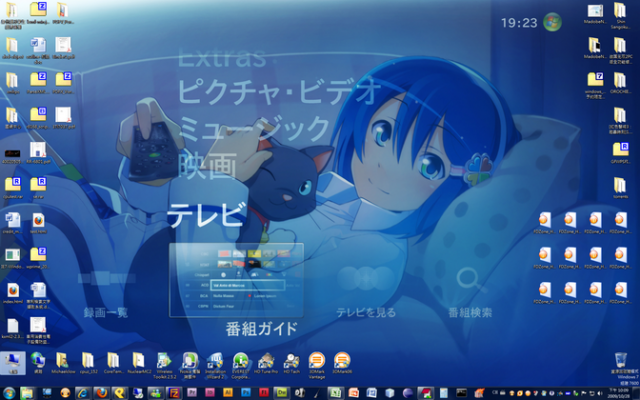Open FileZilla from the taskbar

click(x=174, y=393)
